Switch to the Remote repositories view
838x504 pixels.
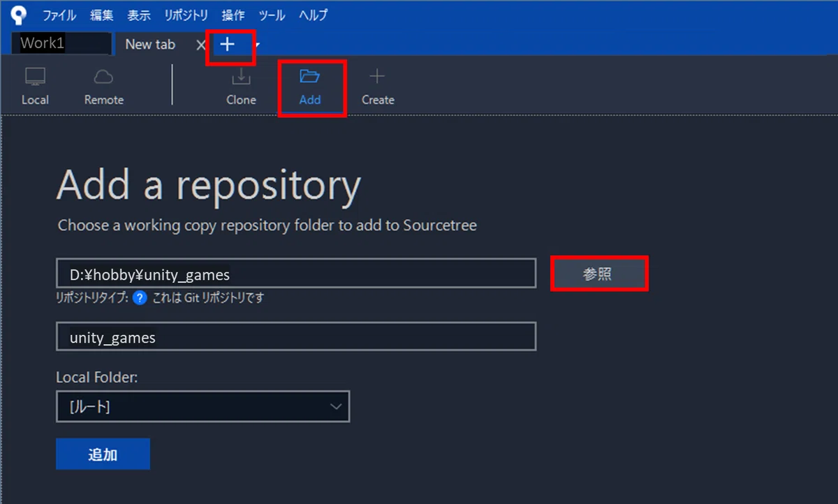[103, 87]
